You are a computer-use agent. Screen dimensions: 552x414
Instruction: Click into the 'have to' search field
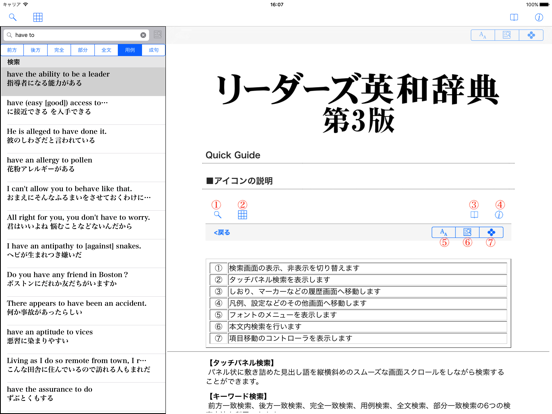coord(76,35)
